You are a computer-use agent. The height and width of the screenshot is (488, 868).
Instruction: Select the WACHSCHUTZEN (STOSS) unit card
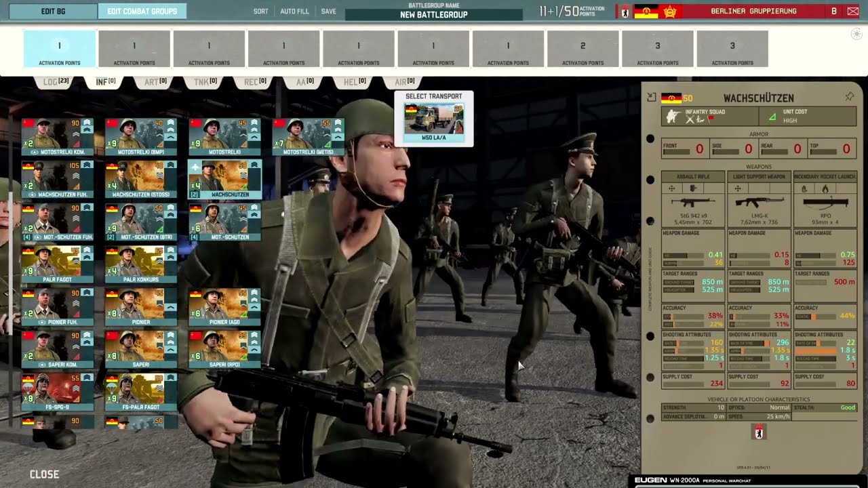141,180
